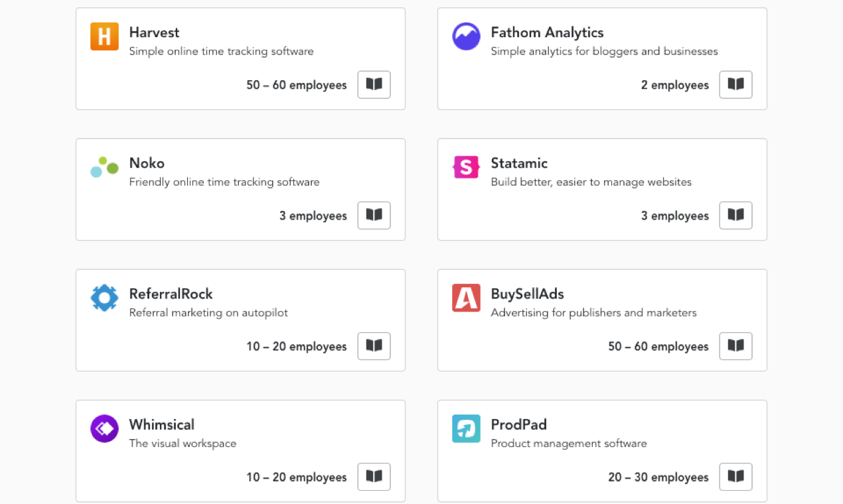Click the ProdPad company card
The height and width of the screenshot is (504, 843).
pyautogui.click(x=602, y=451)
